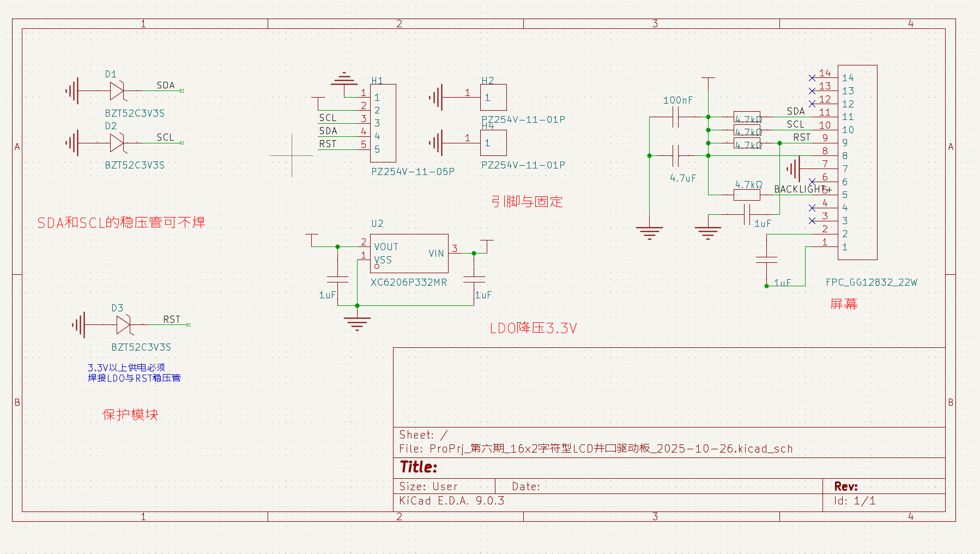Select the FPC_GG12832_22W connector body
This screenshot has height=554, width=980.
(857, 162)
